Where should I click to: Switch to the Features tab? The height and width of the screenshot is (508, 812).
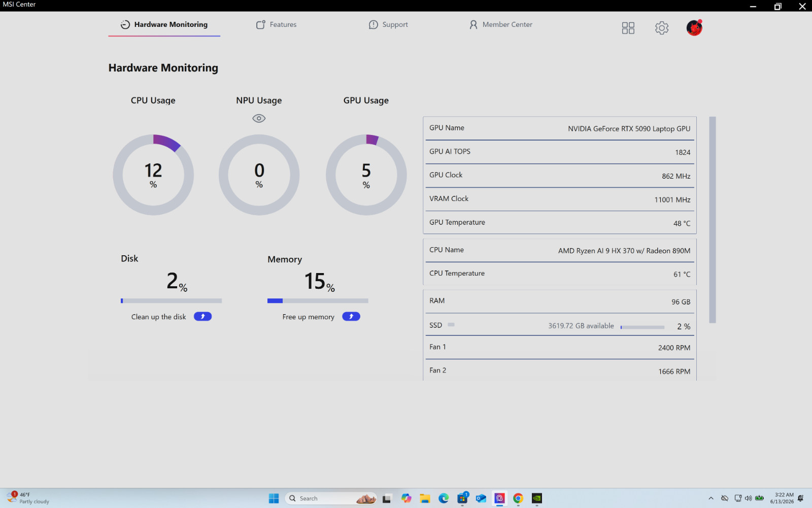(x=276, y=24)
